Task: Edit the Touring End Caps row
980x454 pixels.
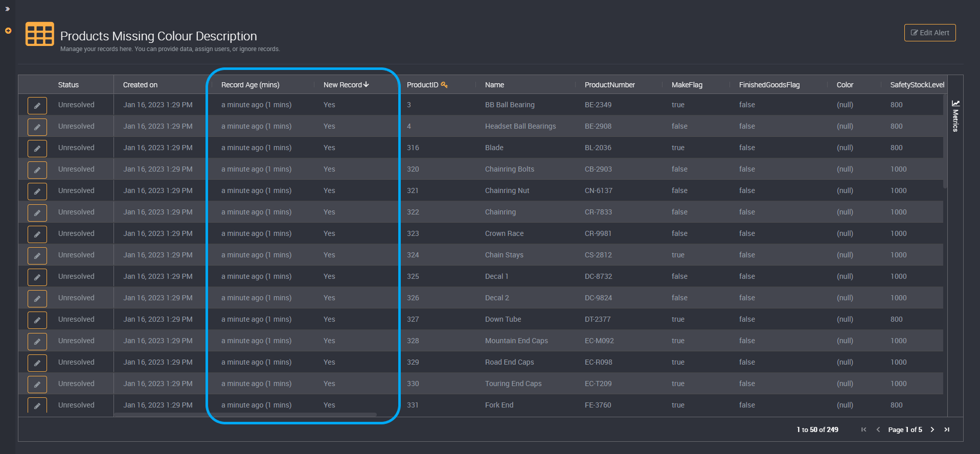Action: [37, 384]
